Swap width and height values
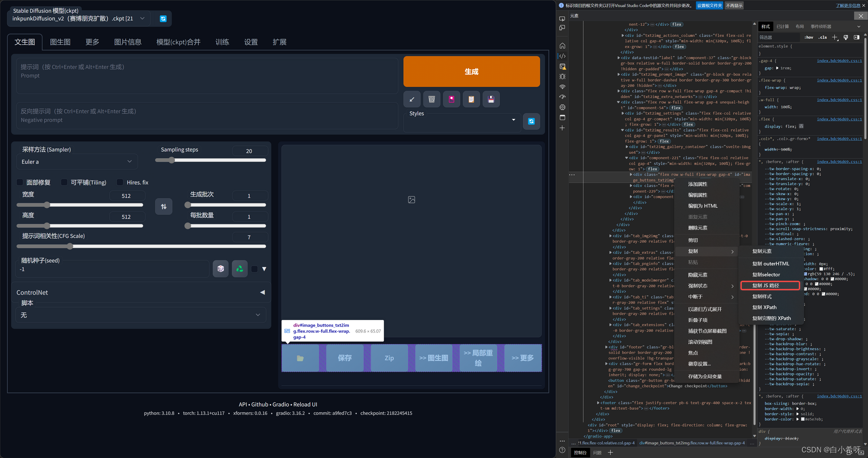The height and width of the screenshot is (458, 868). tap(164, 206)
